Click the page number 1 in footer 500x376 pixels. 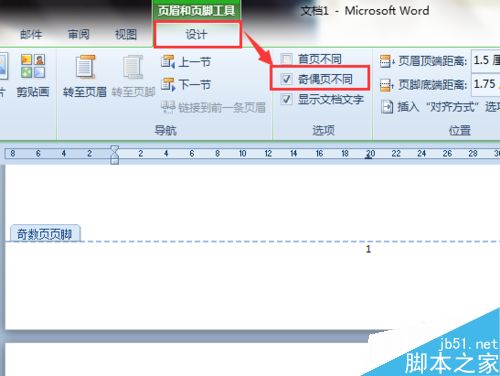tap(368, 249)
